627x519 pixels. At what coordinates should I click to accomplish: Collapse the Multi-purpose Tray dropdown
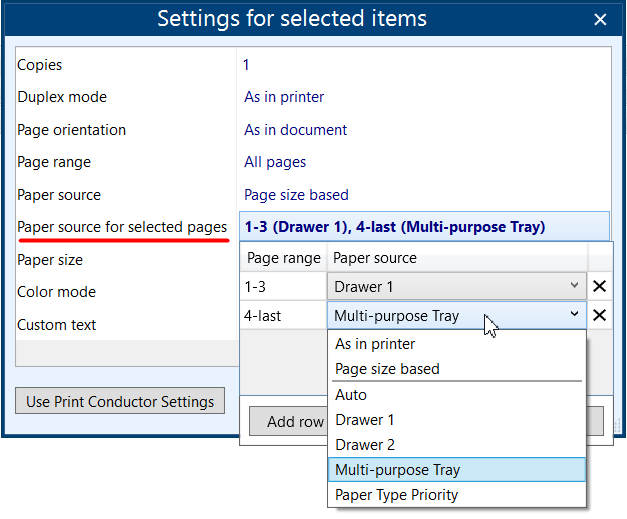573,315
